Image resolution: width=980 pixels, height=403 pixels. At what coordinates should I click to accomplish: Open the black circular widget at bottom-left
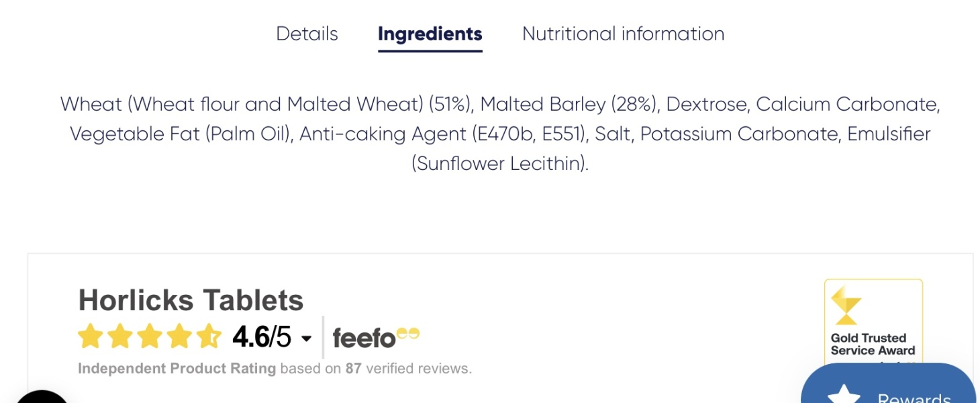click(42, 399)
